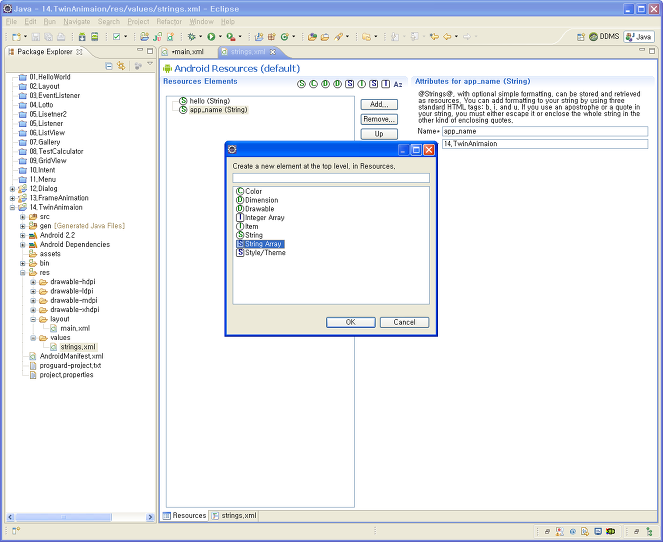The height and width of the screenshot is (542, 663).
Task: Open the Debug toolbar button dropdown arrow
Action: pos(200,37)
